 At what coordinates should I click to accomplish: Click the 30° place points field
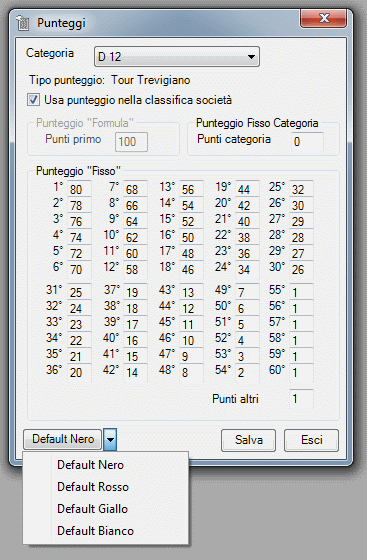coord(301,269)
